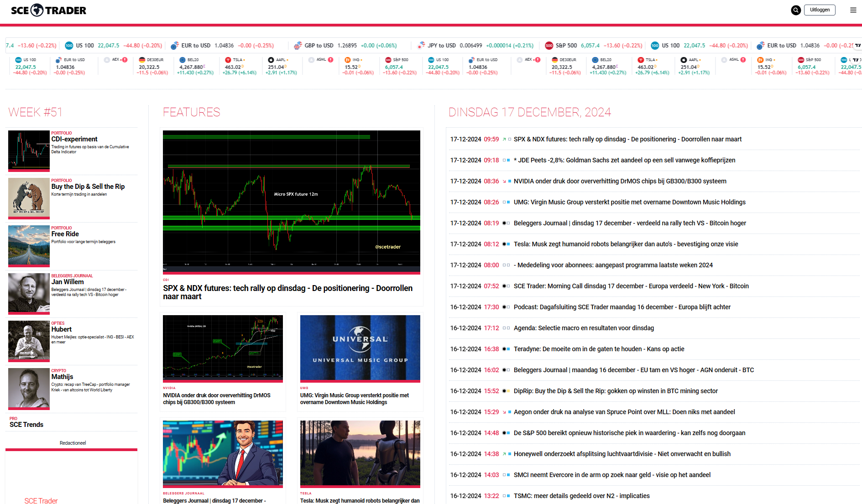Click blue square marker in JDE Peets row

[508, 161]
